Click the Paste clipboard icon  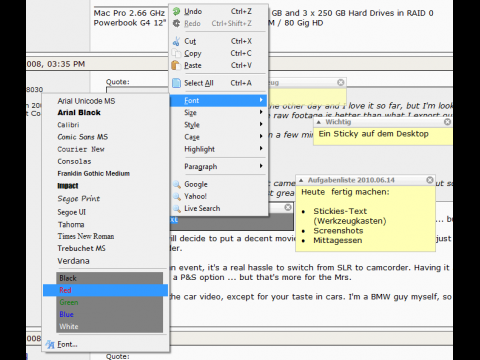(x=176, y=65)
